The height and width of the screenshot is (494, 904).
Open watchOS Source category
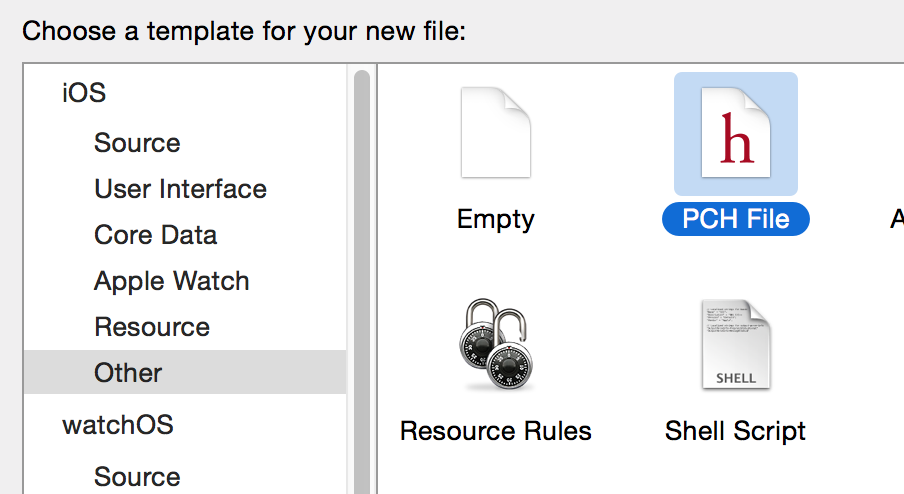coord(137,477)
